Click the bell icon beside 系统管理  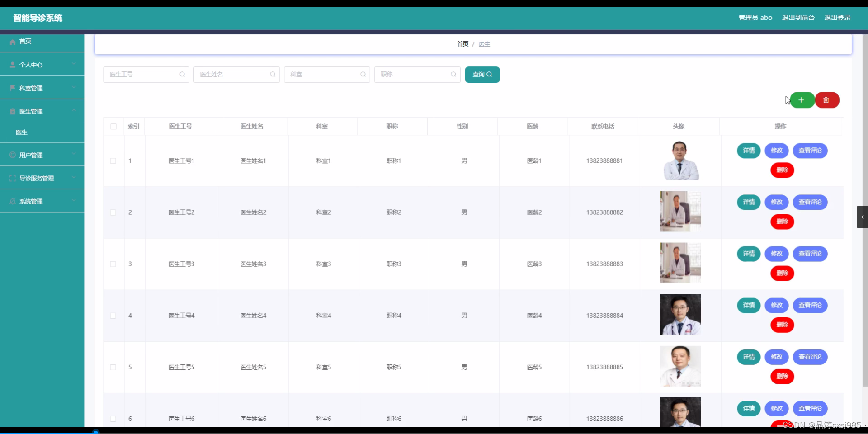[x=12, y=201]
